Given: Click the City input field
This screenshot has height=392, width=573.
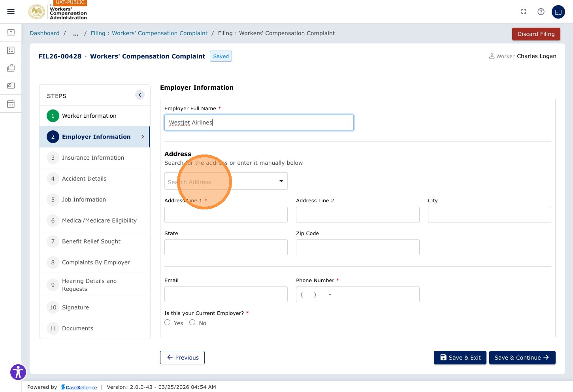Looking at the screenshot, I should [x=490, y=215].
